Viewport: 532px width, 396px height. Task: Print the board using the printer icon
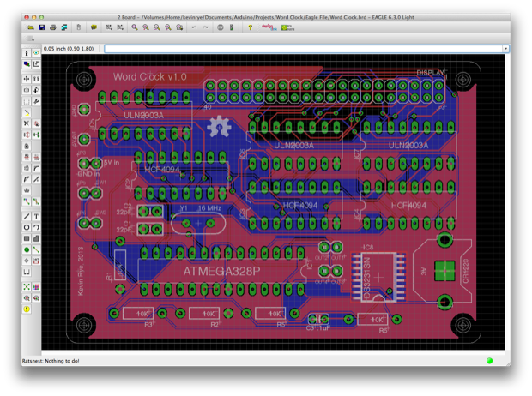point(53,27)
